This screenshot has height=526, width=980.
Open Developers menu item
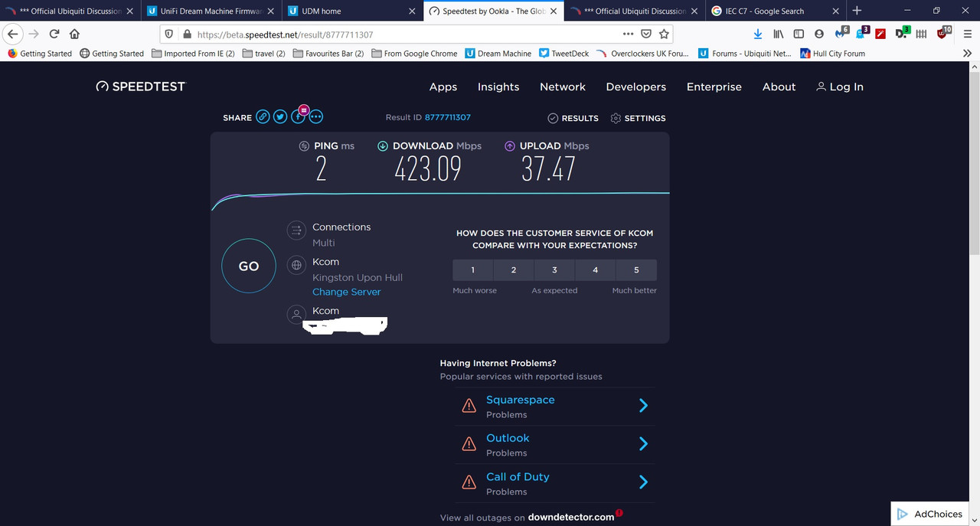click(x=636, y=87)
